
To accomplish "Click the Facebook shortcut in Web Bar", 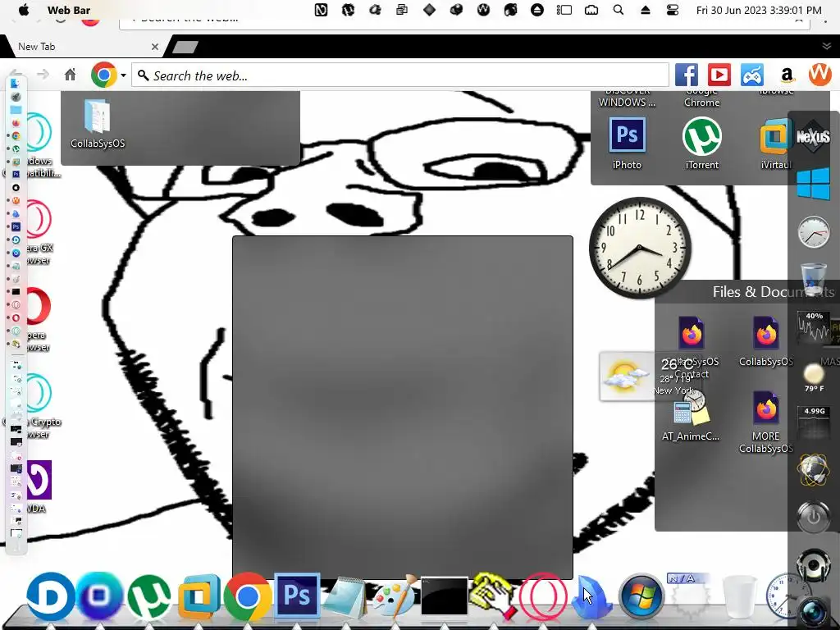I will (687, 75).
